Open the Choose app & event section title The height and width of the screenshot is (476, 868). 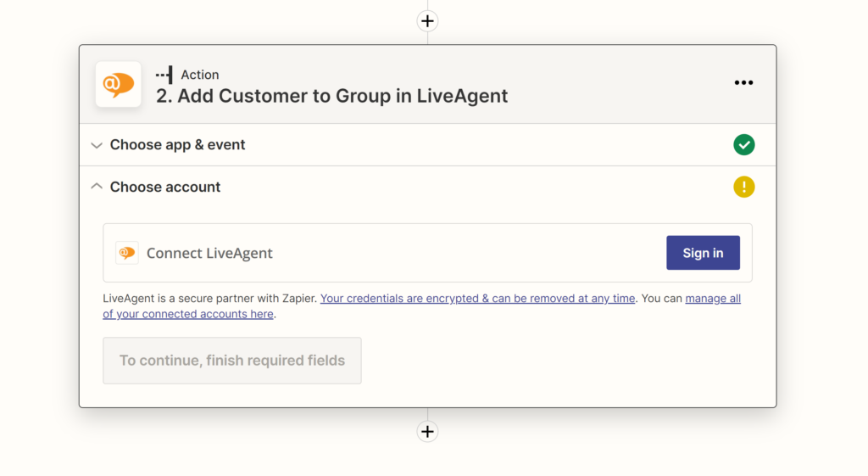[x=177, y=145]
